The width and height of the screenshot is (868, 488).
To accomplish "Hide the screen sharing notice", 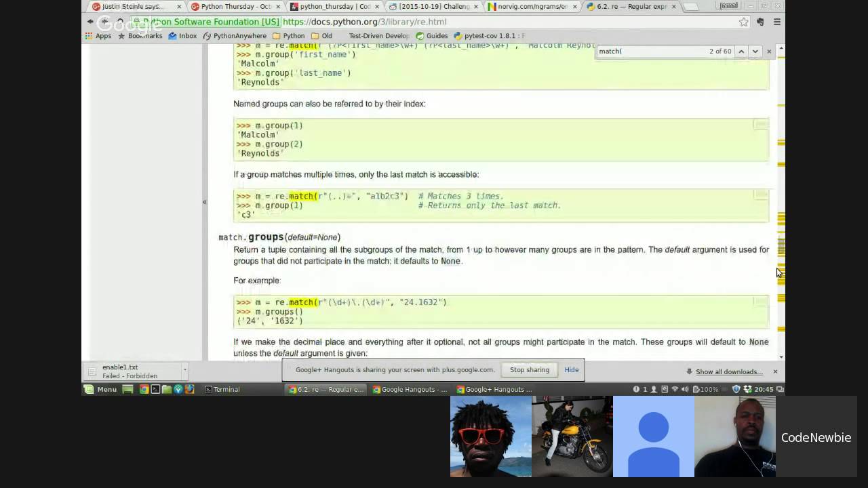I will (572, 370).
